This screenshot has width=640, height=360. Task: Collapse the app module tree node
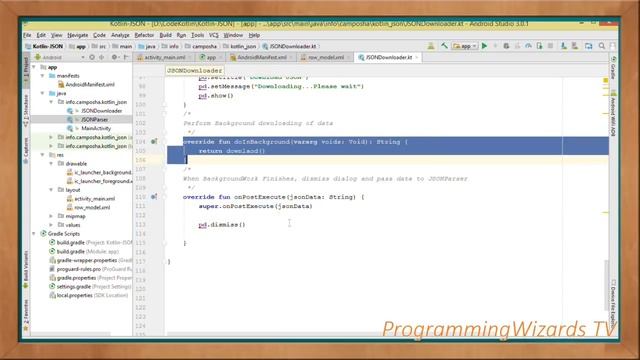pyautogui.click(x=34, y=67)
